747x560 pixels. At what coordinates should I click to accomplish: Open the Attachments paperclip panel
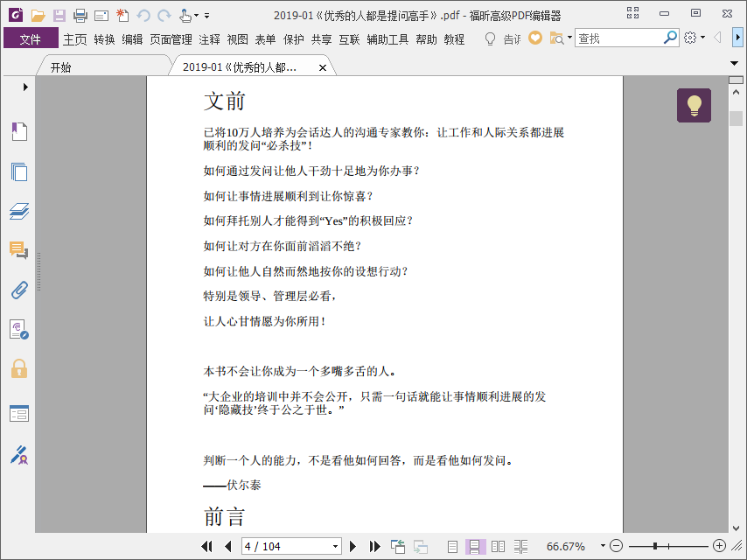[x=19, y=290]
